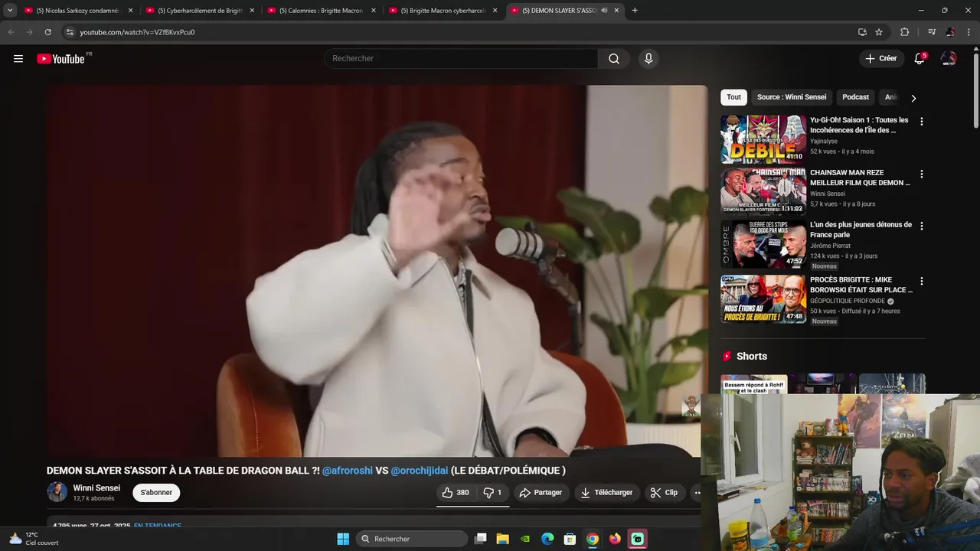
Task: View site information icon in address bar
Action: coord(70,32)
